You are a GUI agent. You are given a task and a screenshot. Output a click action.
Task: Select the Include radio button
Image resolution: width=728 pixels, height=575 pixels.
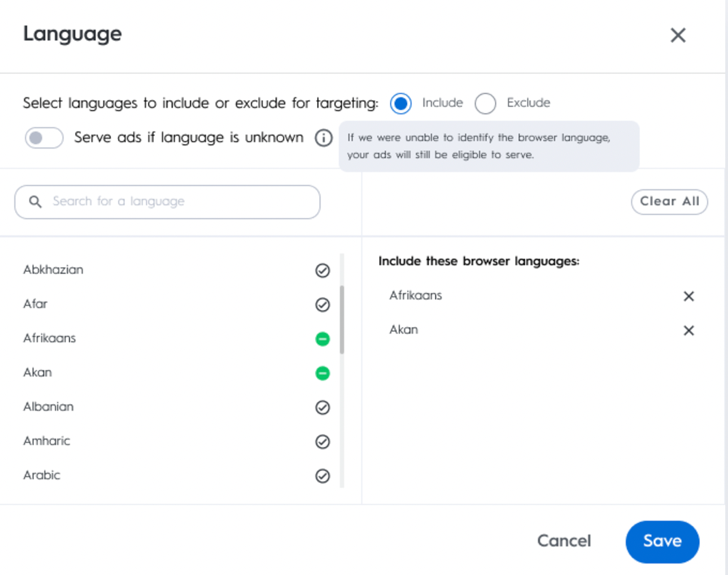point(401,104)
